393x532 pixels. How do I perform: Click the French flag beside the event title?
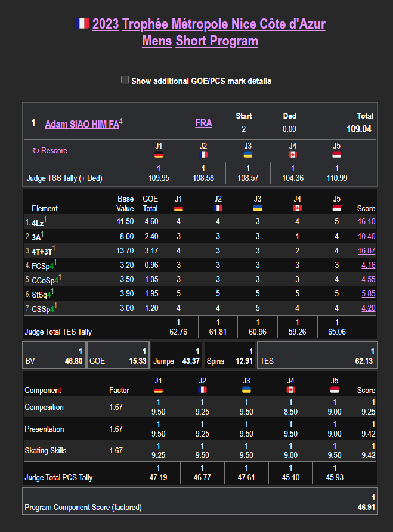click(82, 24)
